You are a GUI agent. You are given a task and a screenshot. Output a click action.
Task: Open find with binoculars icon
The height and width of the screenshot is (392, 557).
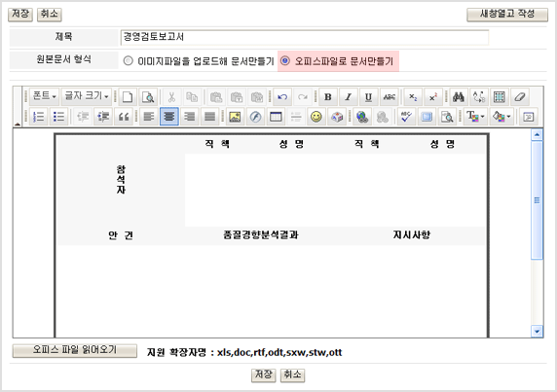tap(459, 97)
